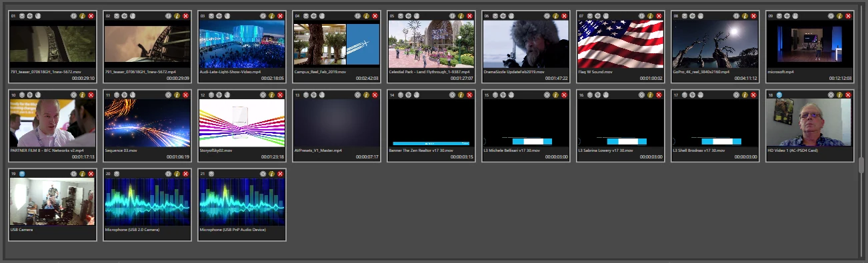Image resolution: width=868 pixels, height=263 pixels.
Task: Remove StoryofSky02.mov with red X
Action: (x=281, y=95)
